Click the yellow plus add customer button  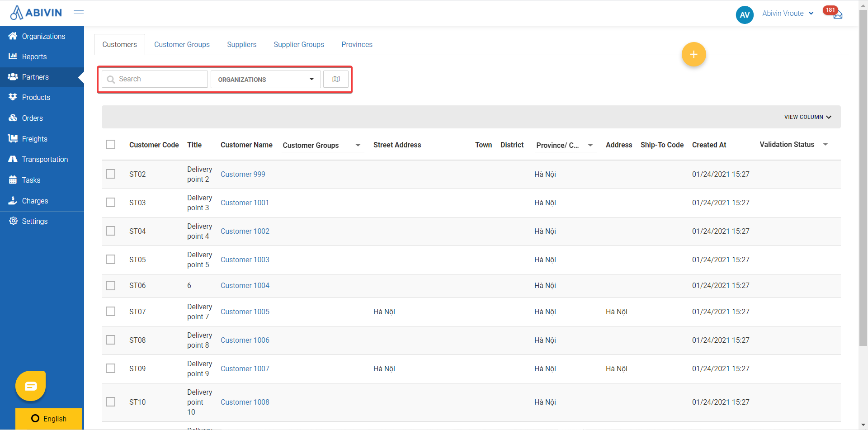[x=693, y=54]
